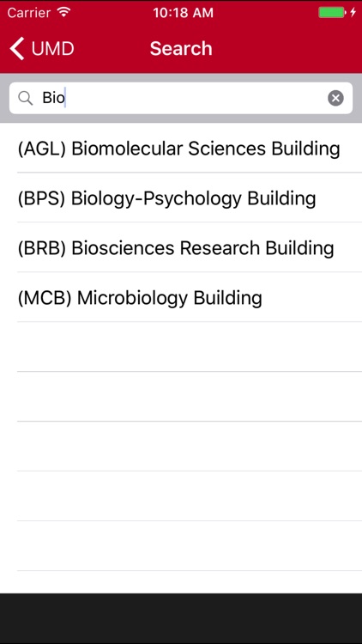Tap the magnifying glass search icon
362x644 pixels.
point(26,98)
